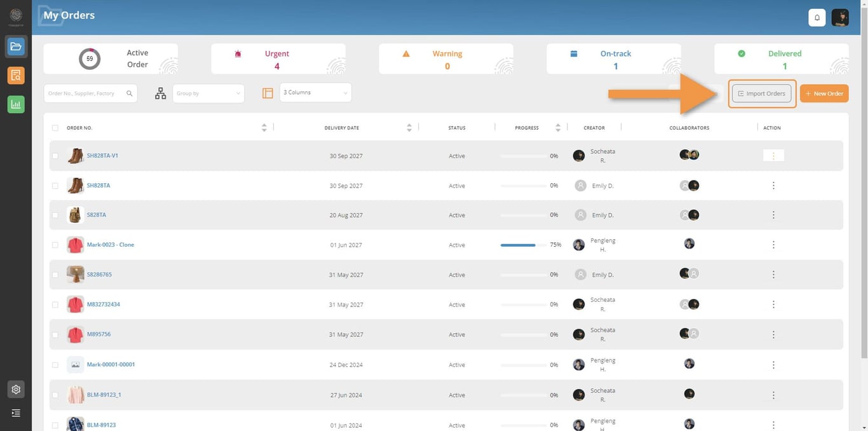Open order link M832732434
868x431 pixels.
point(104,304)
